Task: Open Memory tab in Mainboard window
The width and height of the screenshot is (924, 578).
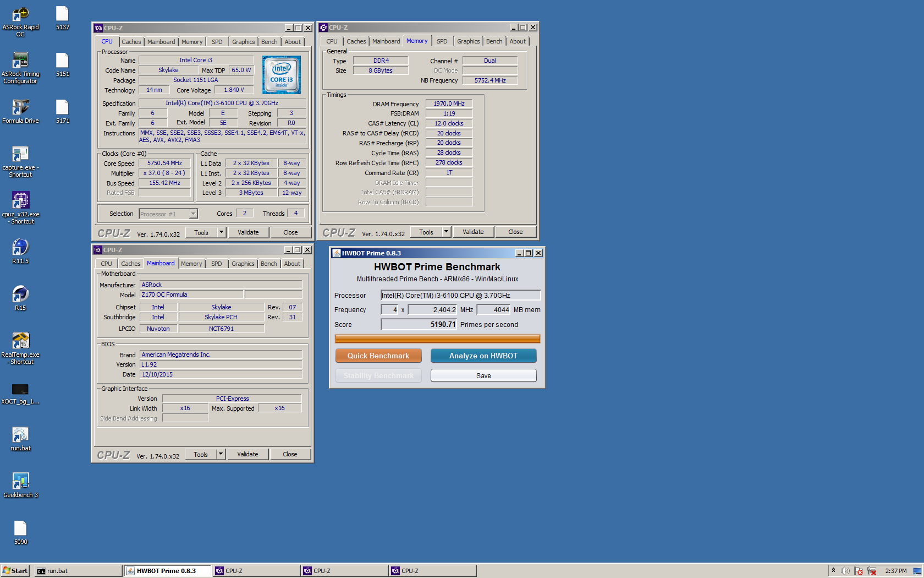Action: pos(191,264)
